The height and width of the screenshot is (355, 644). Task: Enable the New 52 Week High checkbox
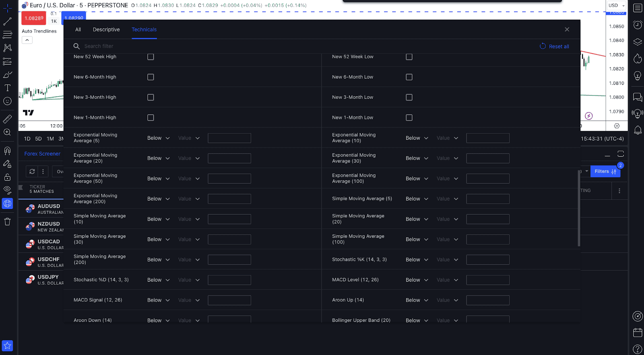click(151, 57)
